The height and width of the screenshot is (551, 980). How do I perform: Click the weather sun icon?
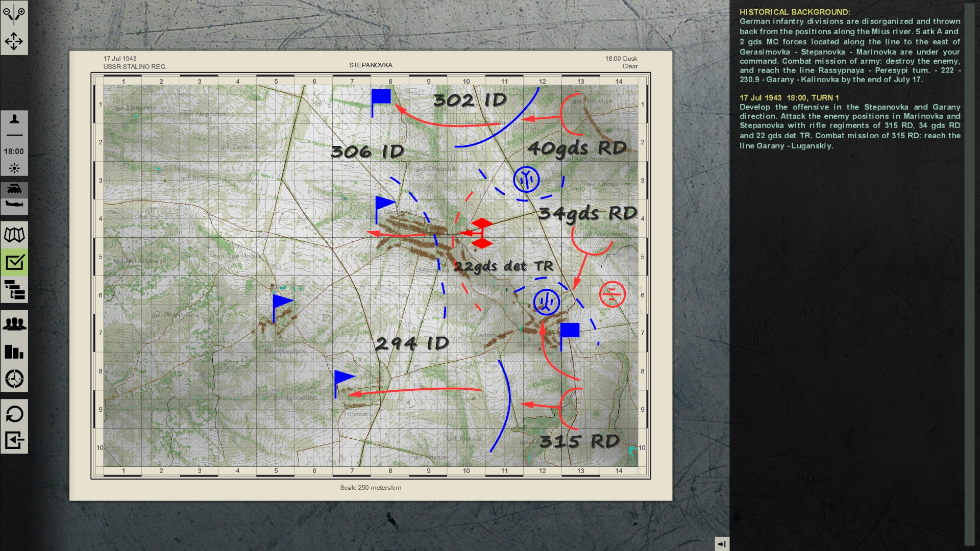15,167
